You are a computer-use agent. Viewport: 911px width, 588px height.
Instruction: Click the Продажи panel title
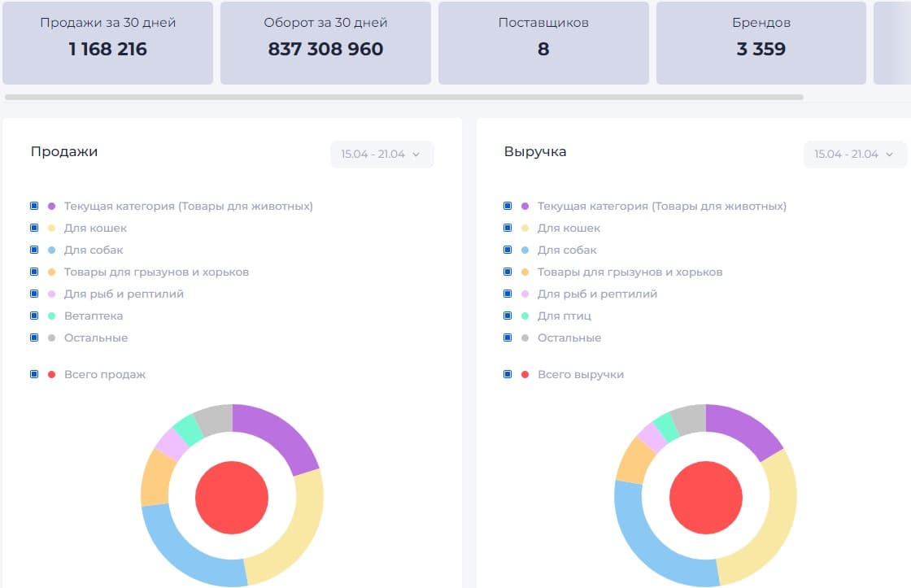coord(64,151)
